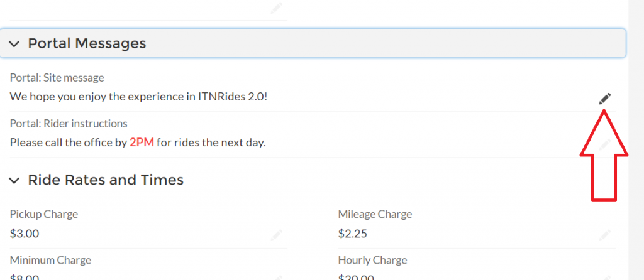This screenshot has width=644, height=280.
Task: Click the pencil icon to edit Site message
Action: [x=604, y=99]
